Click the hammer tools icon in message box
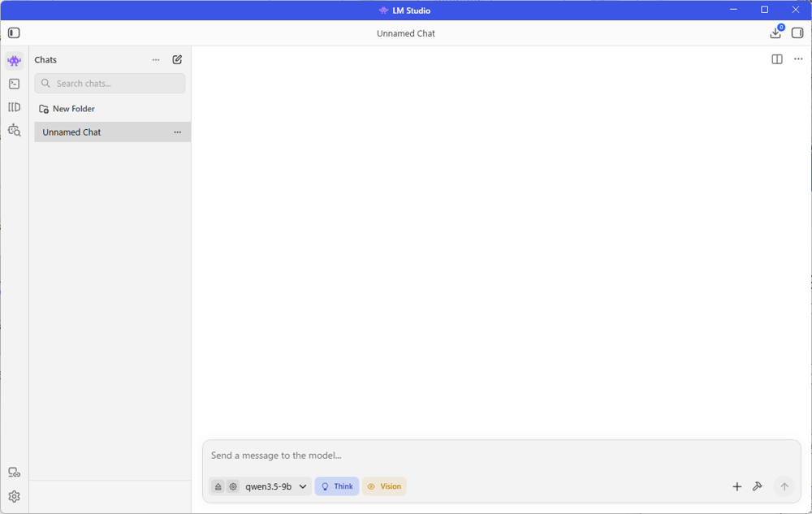This screenshot has height=514, width=812. point(757,486)
